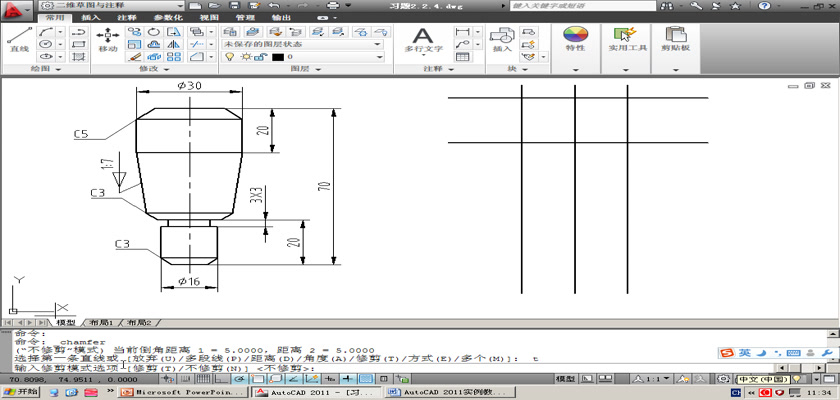Expand the 修改 panel

point(155,69)
